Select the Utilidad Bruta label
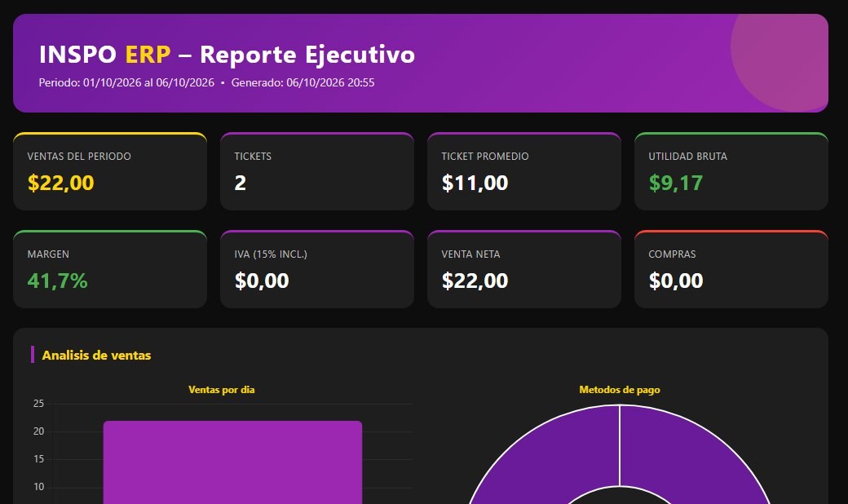 687,157
